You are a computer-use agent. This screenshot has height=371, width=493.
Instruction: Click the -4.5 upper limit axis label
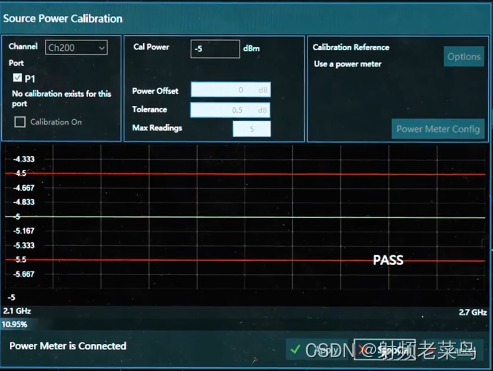(20, 173)
